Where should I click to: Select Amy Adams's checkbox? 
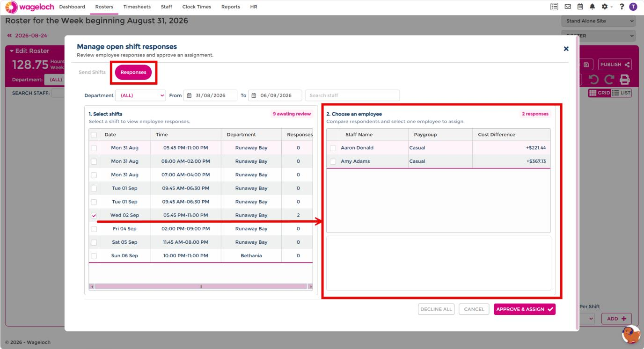point(333,161)
